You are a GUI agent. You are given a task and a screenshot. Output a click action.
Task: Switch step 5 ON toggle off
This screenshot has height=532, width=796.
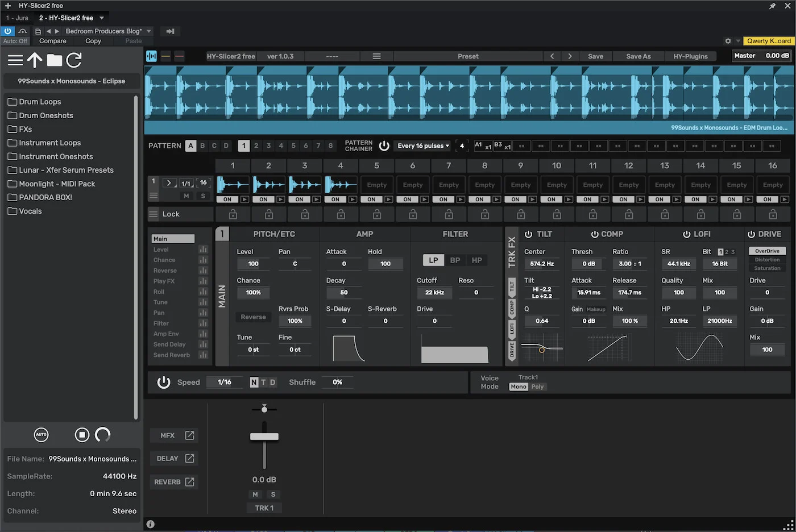coord(371,199)
